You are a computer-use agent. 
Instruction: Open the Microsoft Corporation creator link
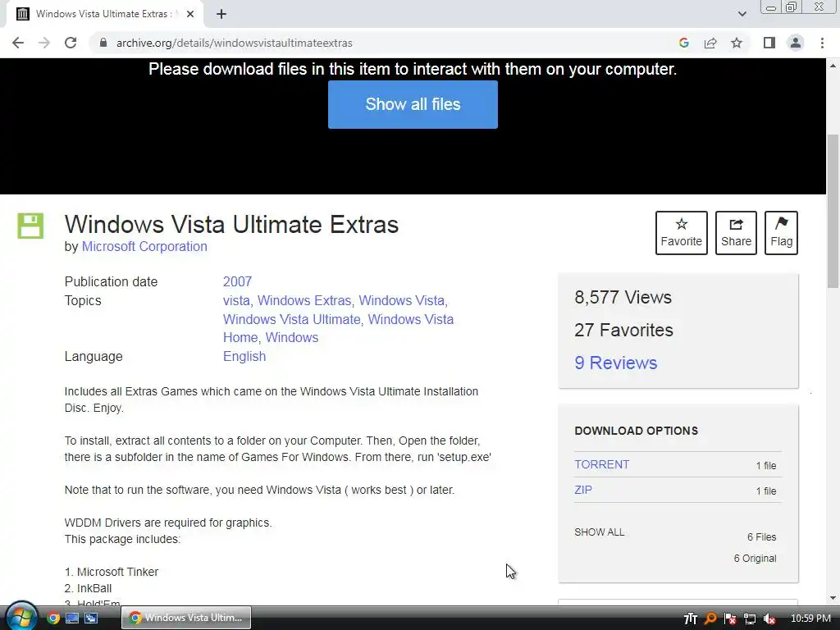pos(144,246)
